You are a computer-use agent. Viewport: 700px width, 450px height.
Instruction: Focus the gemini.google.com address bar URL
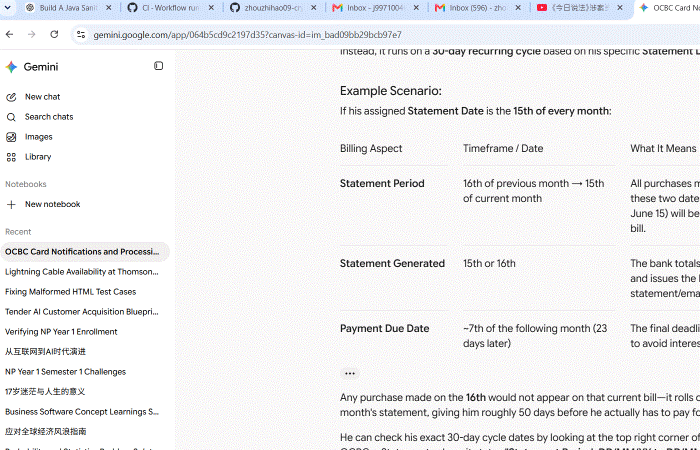[x=247, y=35]
